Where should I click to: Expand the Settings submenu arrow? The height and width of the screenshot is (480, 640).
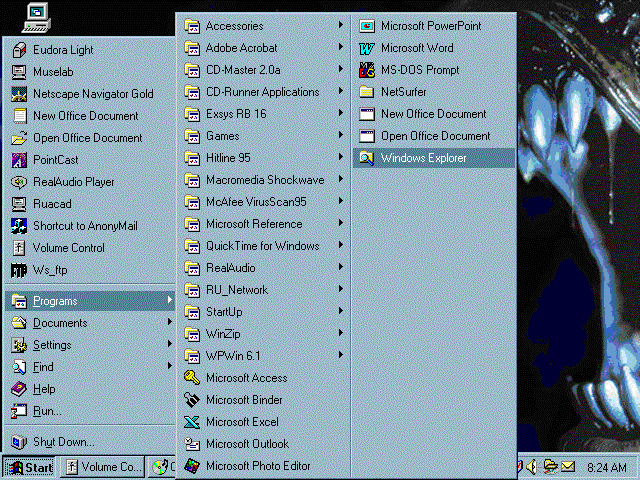point(169,344)
